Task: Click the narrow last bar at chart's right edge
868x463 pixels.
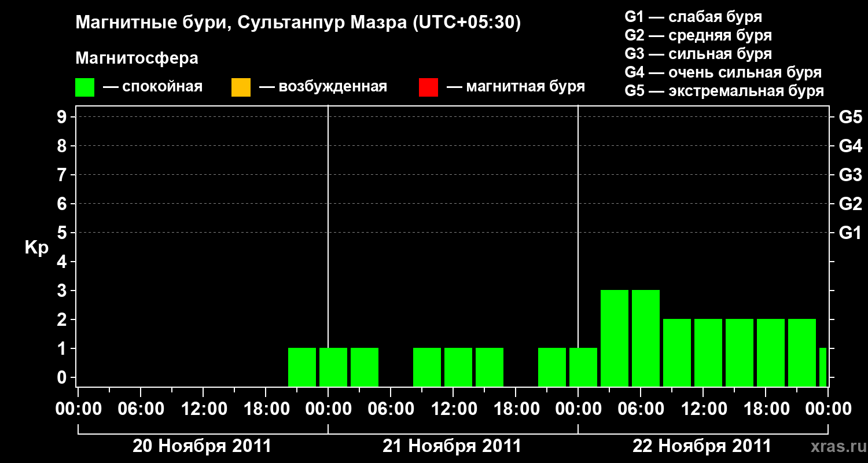Action: [823, 367]
